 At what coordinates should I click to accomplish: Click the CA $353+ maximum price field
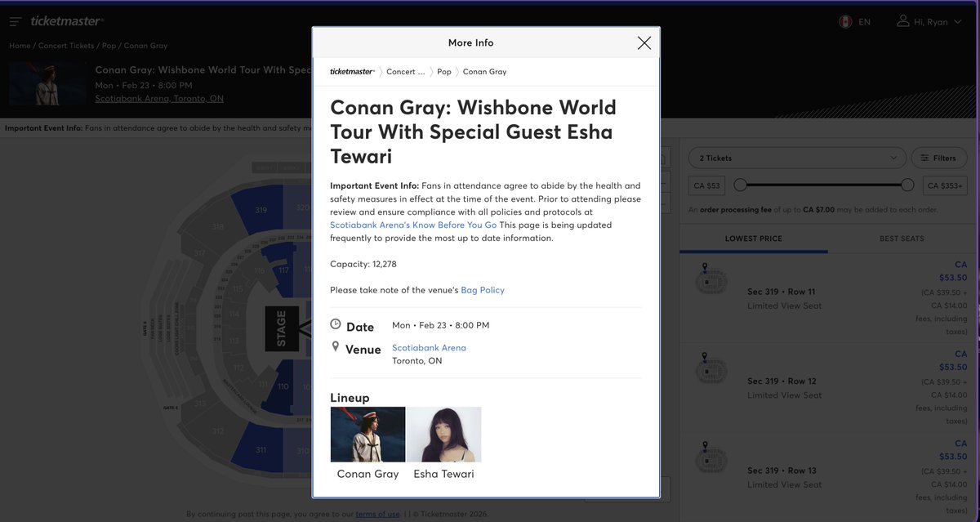[947, 185]
